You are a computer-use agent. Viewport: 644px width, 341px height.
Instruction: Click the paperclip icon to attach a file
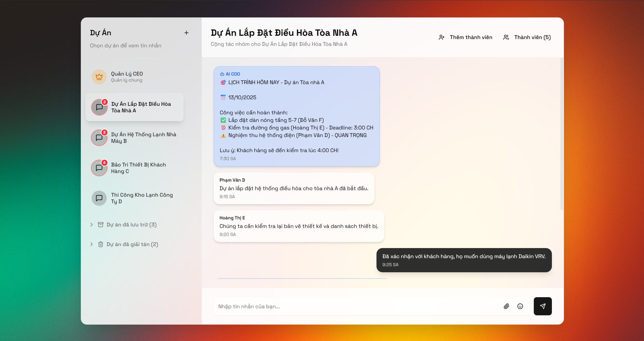[506, 306]
